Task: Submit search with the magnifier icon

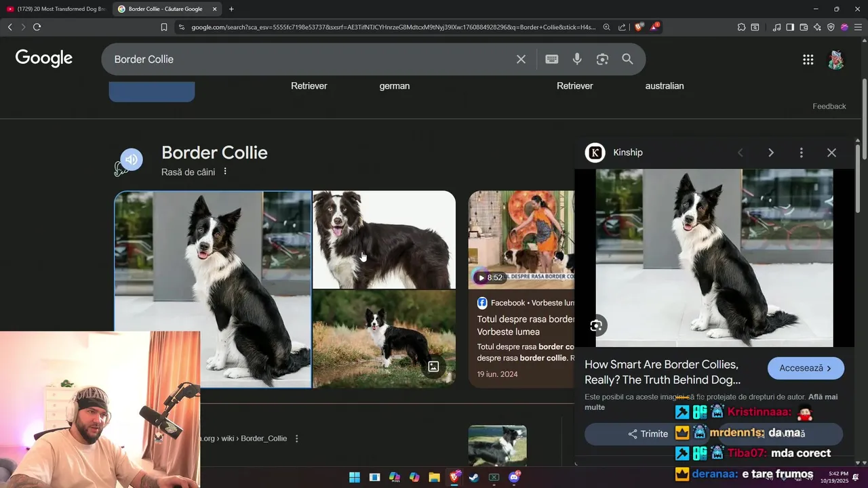Action: click(627, 60)
